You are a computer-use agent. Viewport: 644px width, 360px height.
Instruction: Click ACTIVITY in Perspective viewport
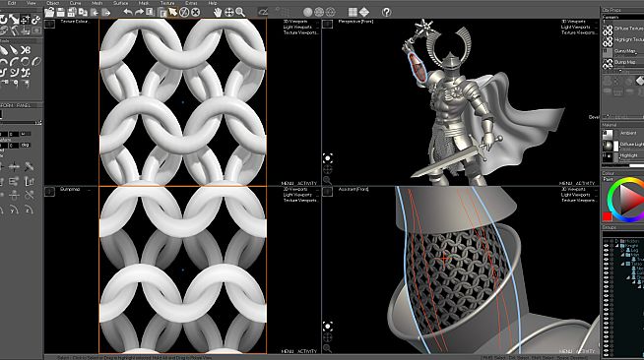point(585,183)
